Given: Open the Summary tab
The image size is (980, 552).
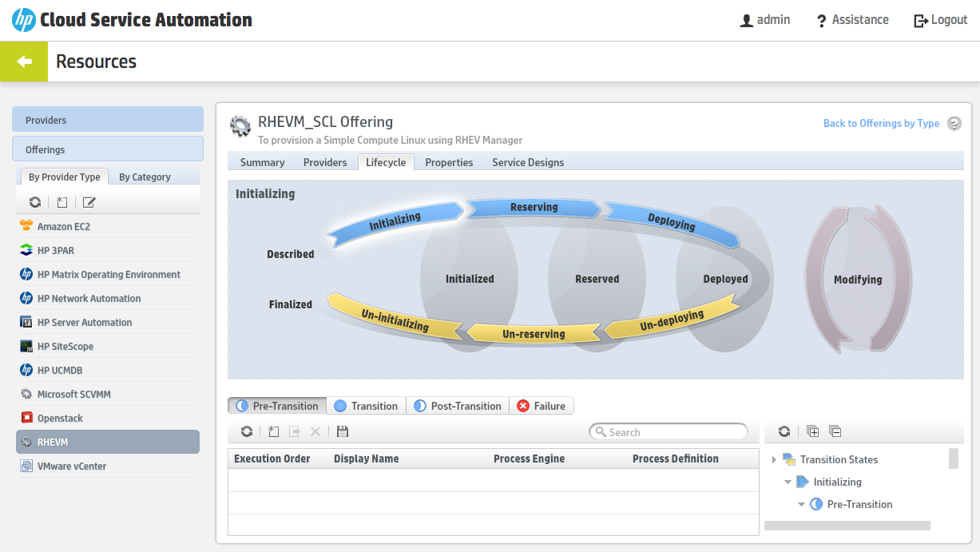Looking at the screenshot, I should pyautogui.click(x=262, y=162).
